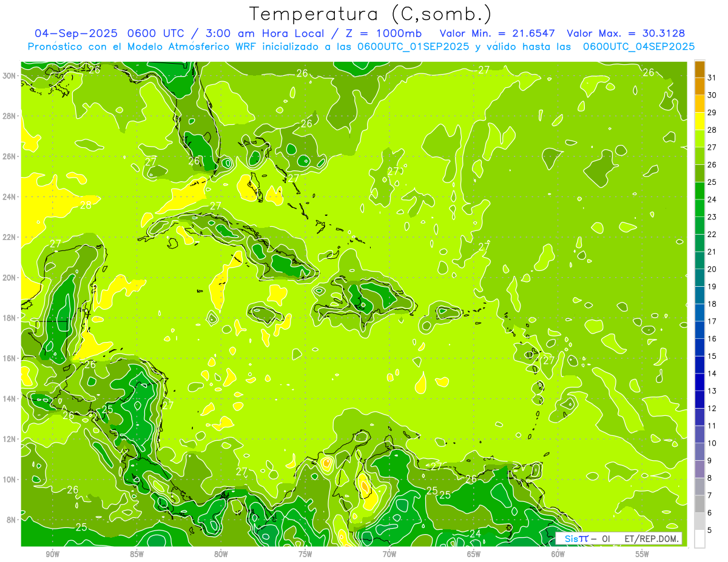Click the '75W' longitude axis label

305,554
